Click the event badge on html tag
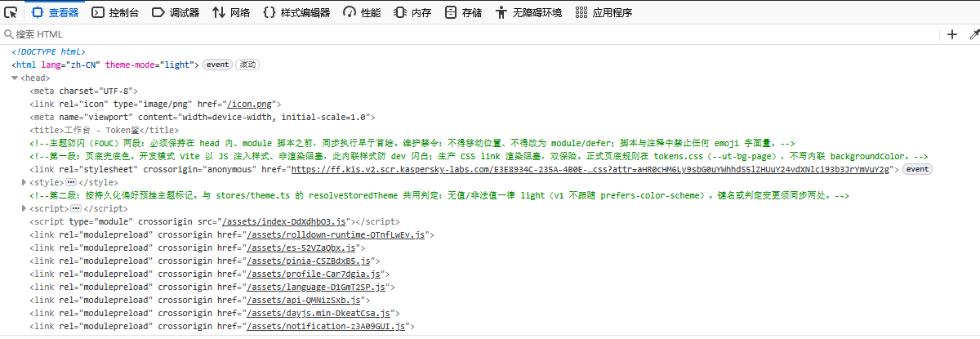 pos(218,65)
